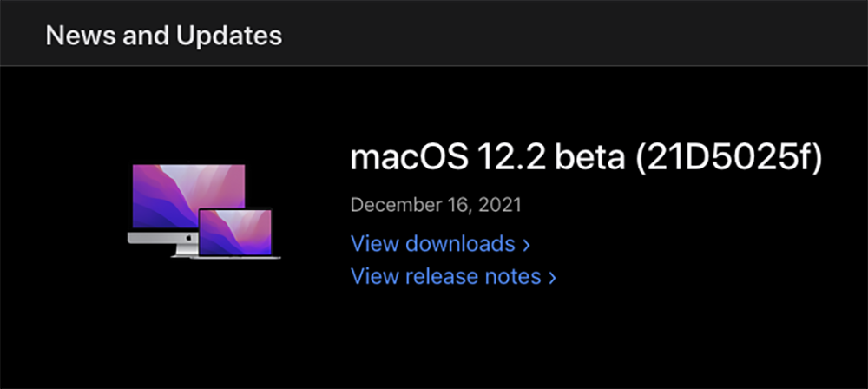Click the year 2021 in the date
The width and height of the screenshot is (868, 389).
[x=501, y=206]
